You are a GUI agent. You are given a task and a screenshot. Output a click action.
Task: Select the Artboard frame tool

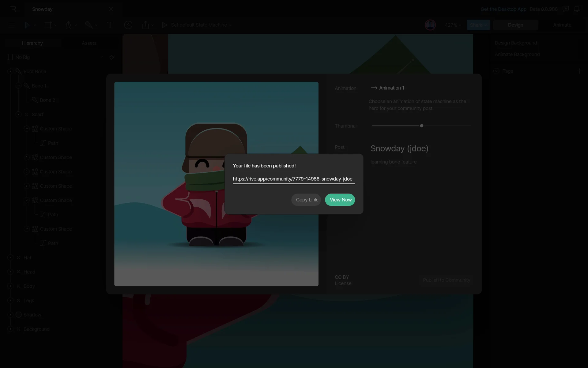[x=48, y=25]
